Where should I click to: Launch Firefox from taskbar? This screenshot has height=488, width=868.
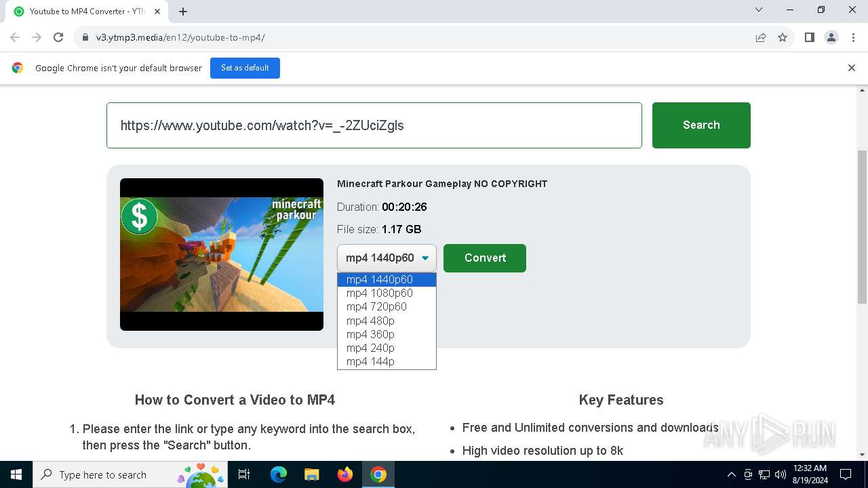(x=345, y=474)
